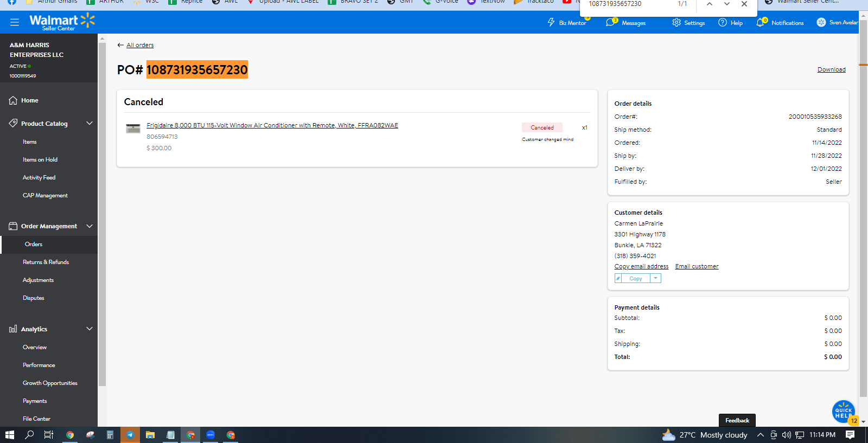Screen dimensions: 868x443
Task: Open File Explorer from taskbar
Action: click(x=150, y=435)
